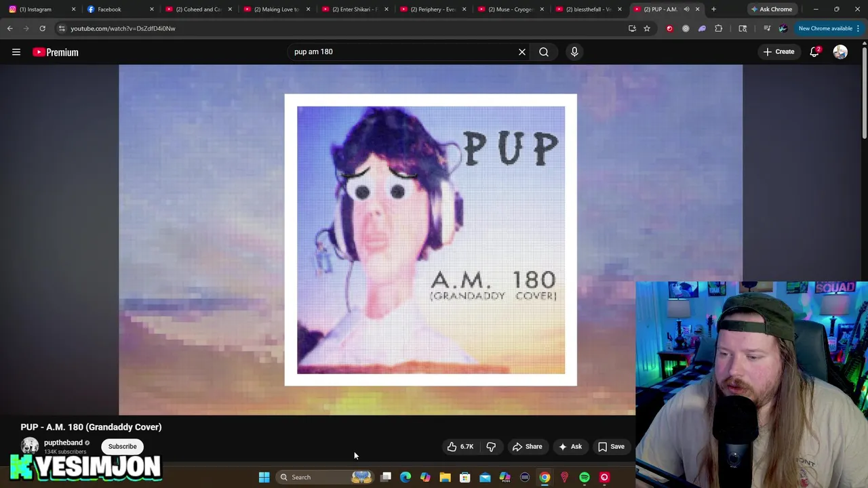Open the YouTube notifications bell
Viewport: 868px width, 488px height.
pyautogui.click(x=814, y=52)
